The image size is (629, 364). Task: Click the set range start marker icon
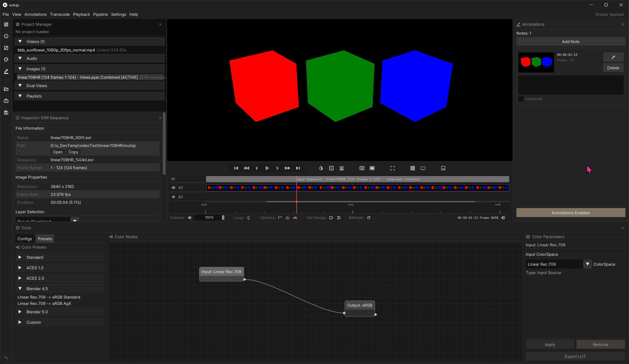coord(331,218)
